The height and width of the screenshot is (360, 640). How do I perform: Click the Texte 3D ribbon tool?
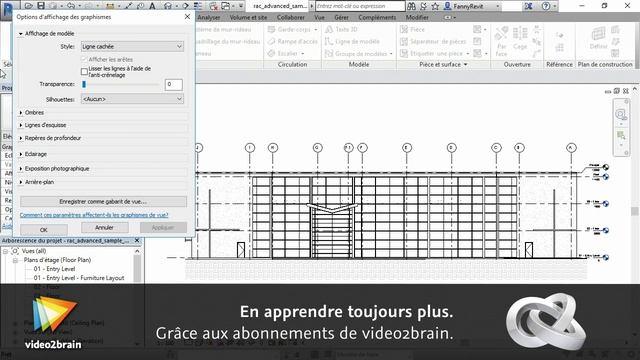341,29
